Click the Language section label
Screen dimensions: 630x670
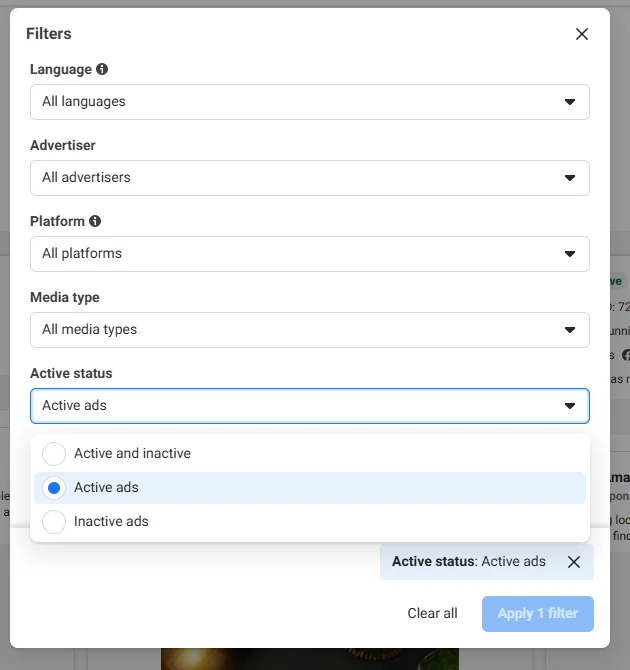(x=61, y=69)
